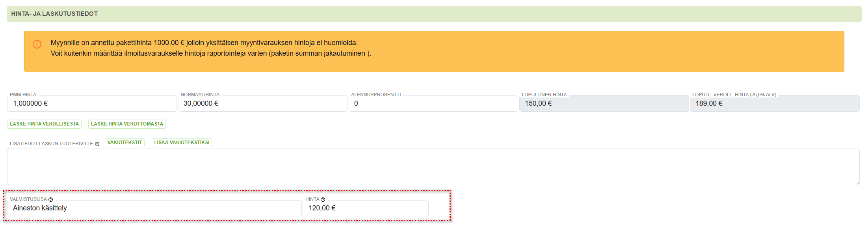Focus the Lisätiedot laskun tuoteriville text area

pyautogui.click(x=433, y=166)
